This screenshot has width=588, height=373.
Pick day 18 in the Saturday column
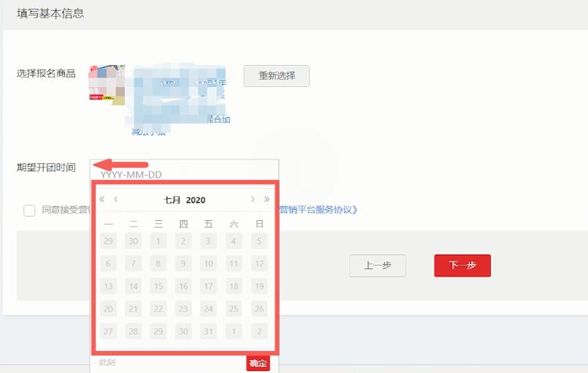(233, 286)
